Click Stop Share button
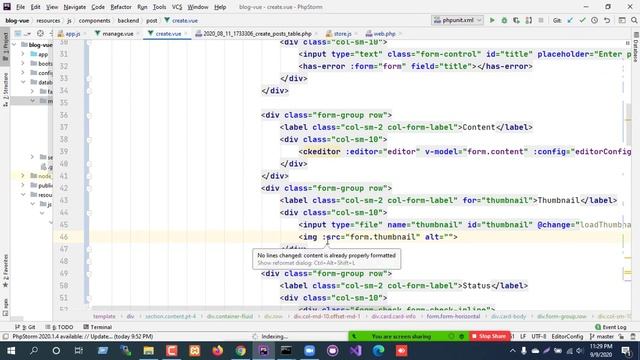Image resolution: width=640 pixels, height=360 pixels. pyautogui.click(x=489, y=336)
